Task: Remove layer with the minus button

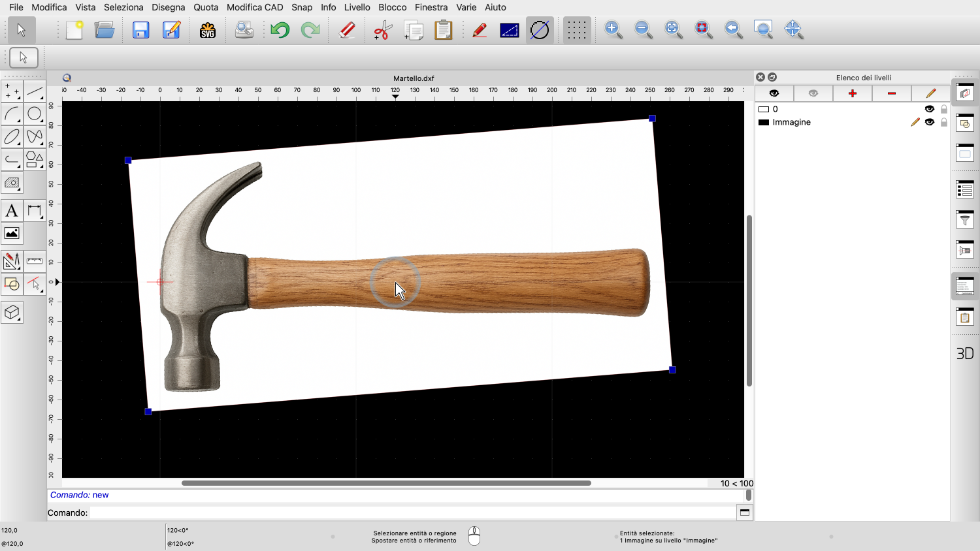Action: point(891,93)
